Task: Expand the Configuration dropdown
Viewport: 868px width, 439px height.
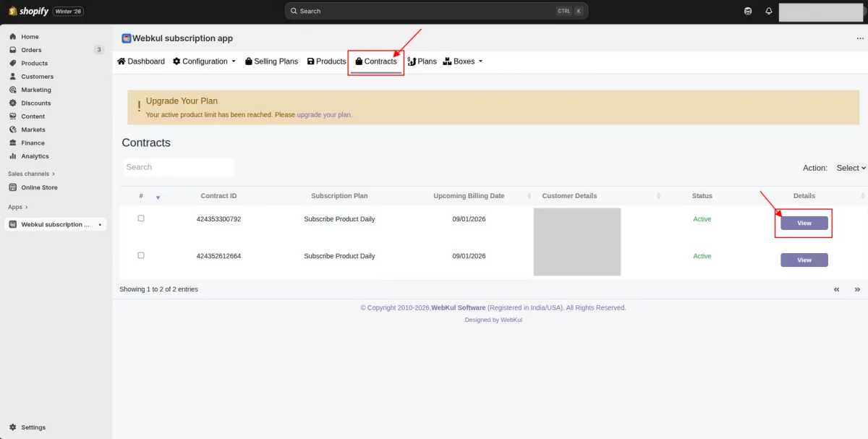Action: tap(205, 61)
